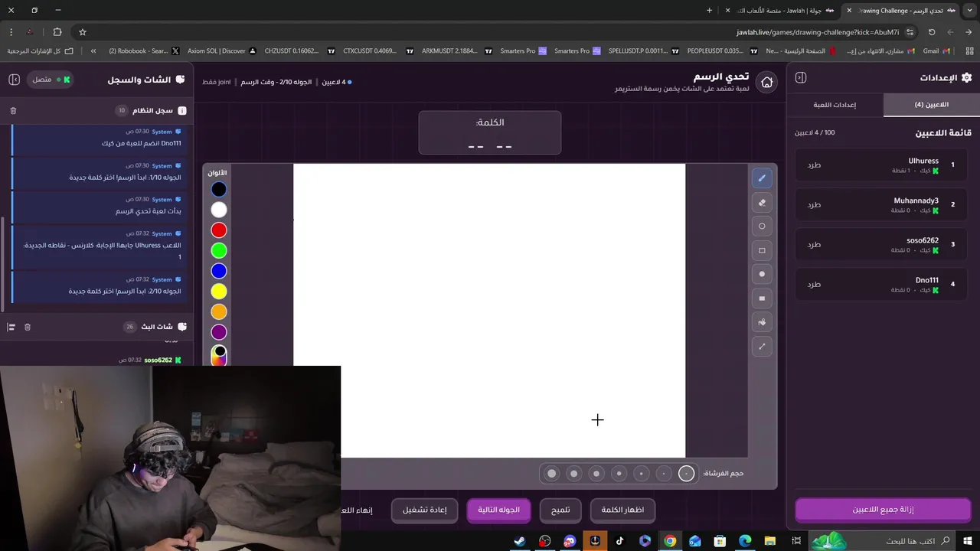The height and width of the screenshot is (551, 980).
Task: Pick the yellow color swatch
Action: pos(219,292)
